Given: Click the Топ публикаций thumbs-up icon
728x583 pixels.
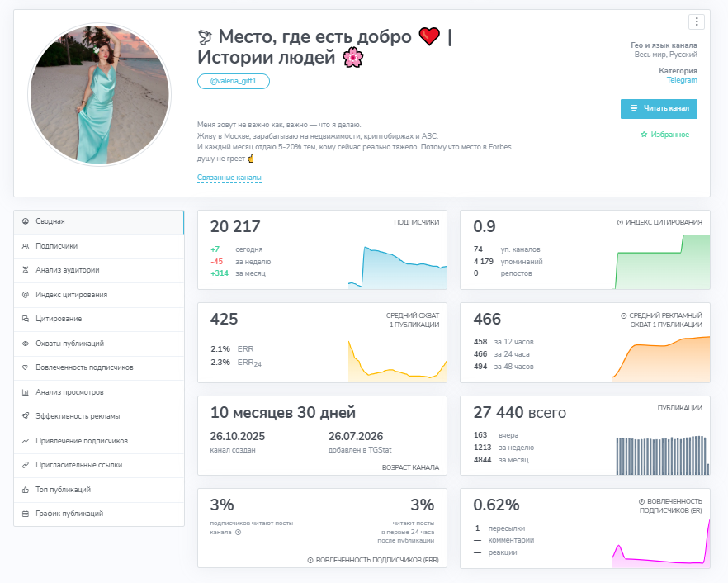Looking at the screenshot, I should [26, 490].
